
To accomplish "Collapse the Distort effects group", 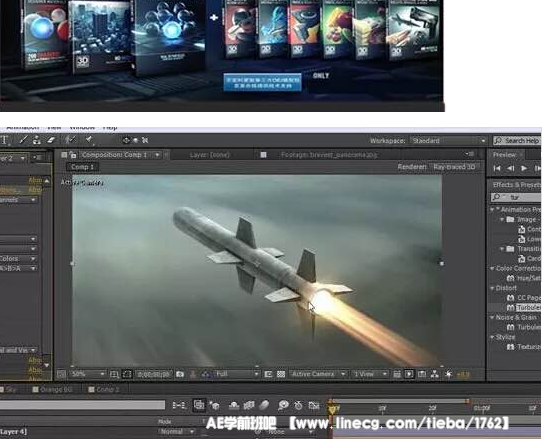I will [x=492, y=288].
